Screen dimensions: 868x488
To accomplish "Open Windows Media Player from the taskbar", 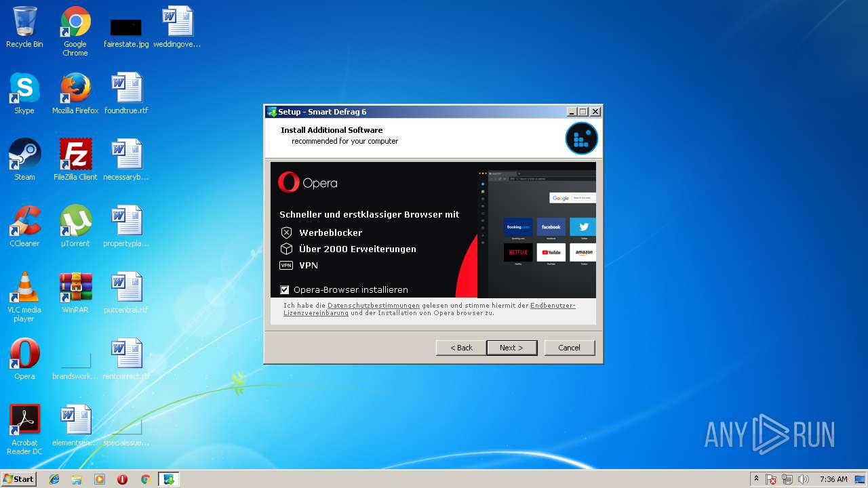I will [x=100, y=479].
